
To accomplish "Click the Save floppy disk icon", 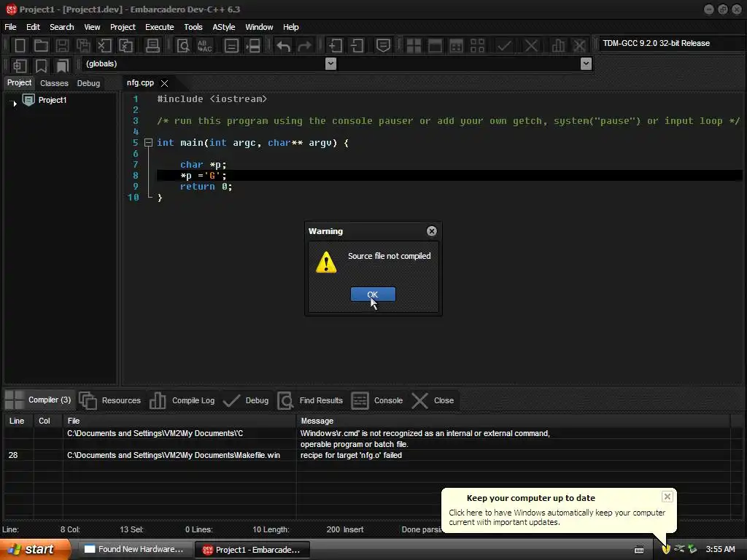I will coord(62,46).
